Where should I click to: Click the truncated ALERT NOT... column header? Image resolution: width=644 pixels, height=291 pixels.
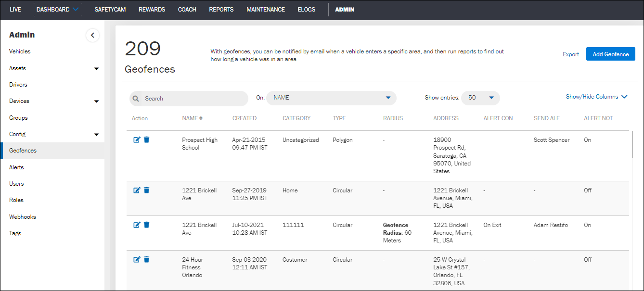point(601,118)
